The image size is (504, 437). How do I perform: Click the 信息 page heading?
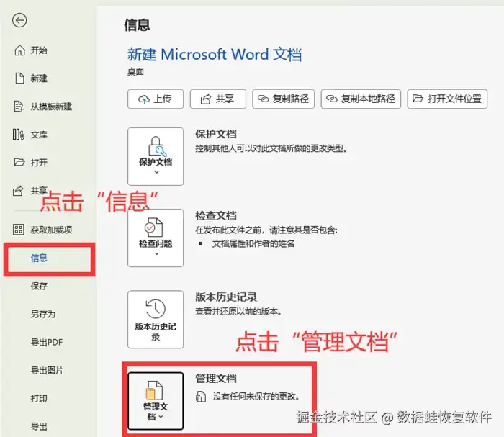pos(137,24)
